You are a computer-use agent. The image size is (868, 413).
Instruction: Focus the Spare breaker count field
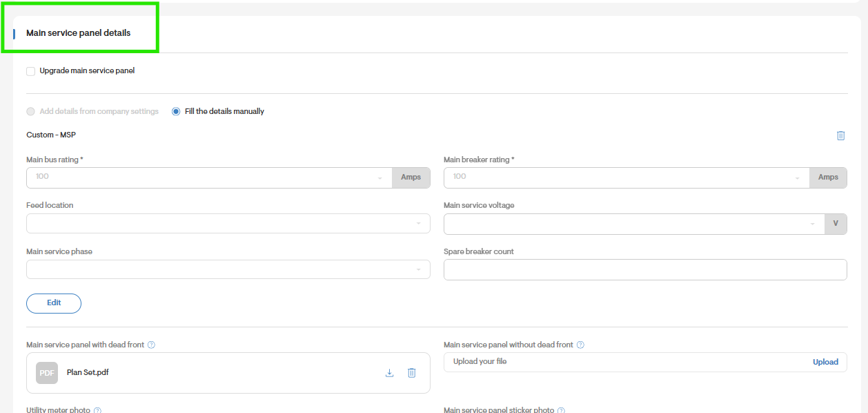[x=645, y=270]
